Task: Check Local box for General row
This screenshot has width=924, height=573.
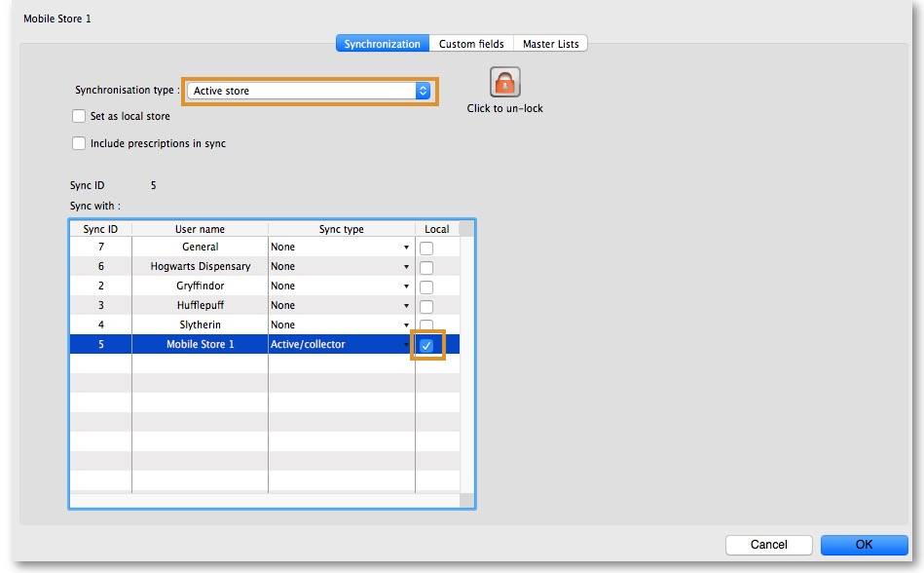Action: click(x=426, y=248)
